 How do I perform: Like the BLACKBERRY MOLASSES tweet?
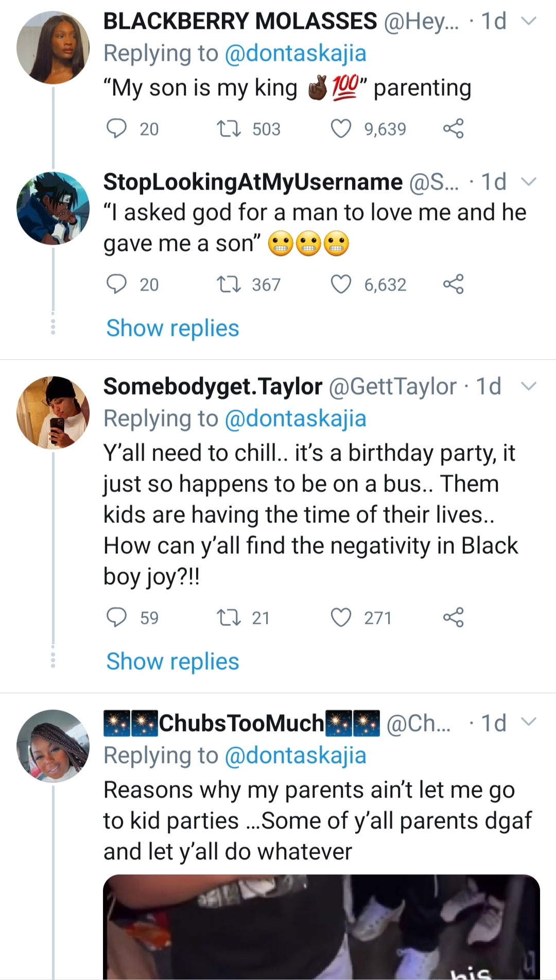[x=340, y=128]
